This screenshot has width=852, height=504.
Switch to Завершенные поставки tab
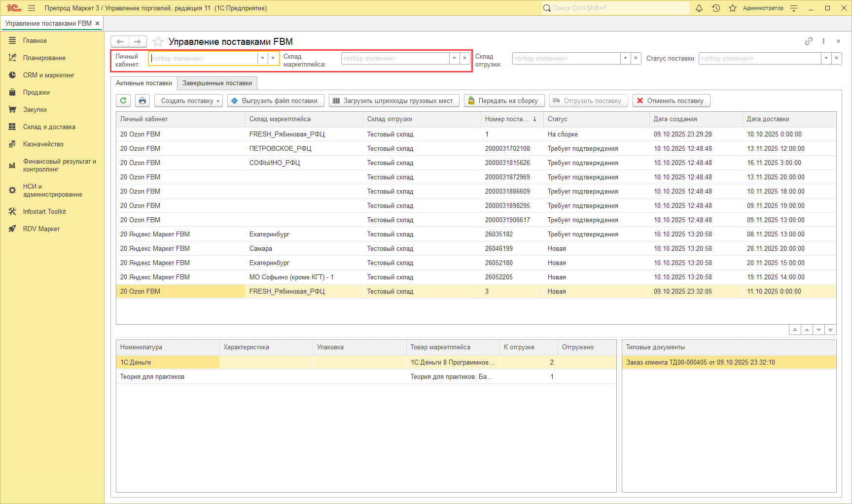(217, 83)
